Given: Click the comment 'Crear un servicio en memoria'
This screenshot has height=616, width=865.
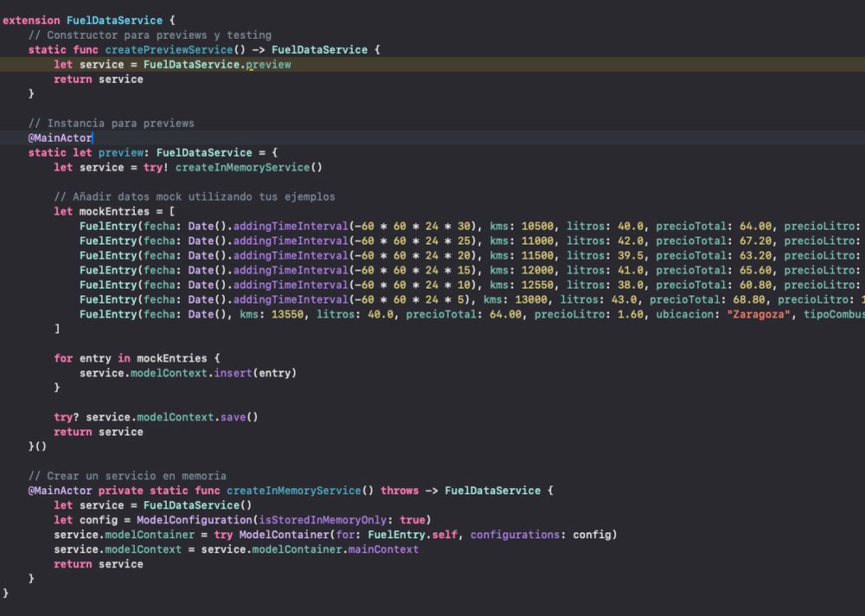Looking at the screenshot, I should point(127,476).
